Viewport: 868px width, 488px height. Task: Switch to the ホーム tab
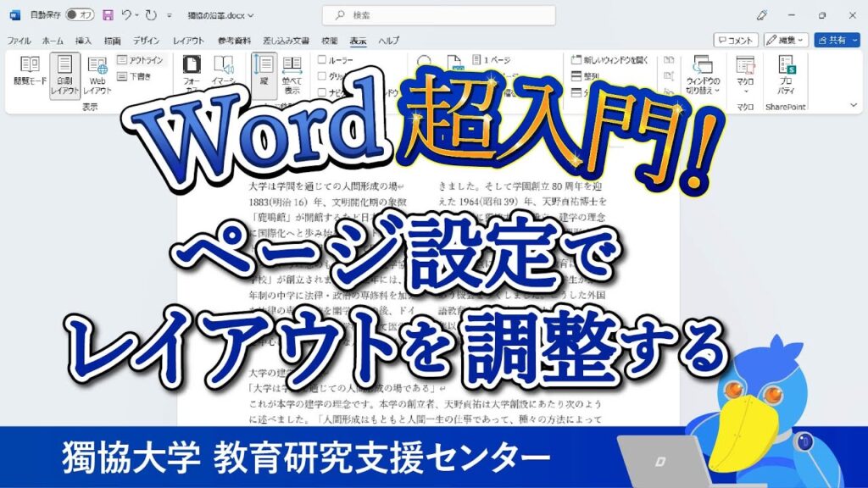tap(53, 41)
